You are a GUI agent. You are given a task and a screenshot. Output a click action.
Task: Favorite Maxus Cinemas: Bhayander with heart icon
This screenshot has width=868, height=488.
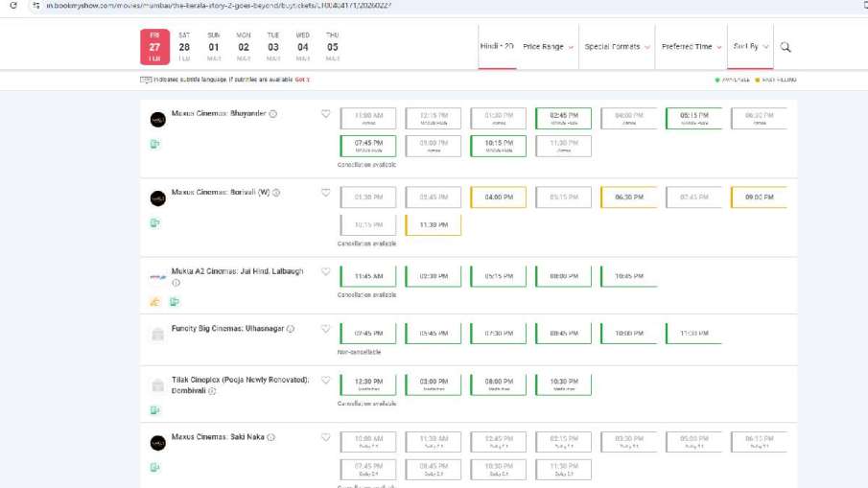click(325, 114)
